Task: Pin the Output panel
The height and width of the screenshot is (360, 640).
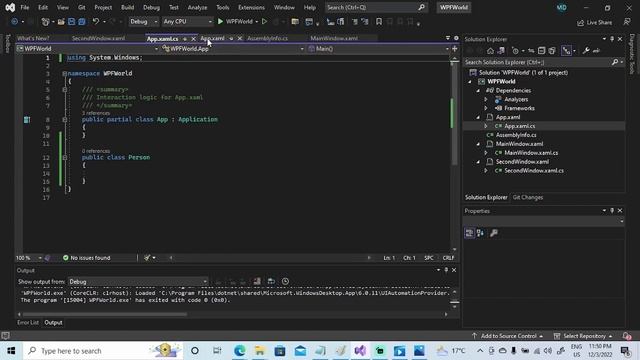Action: click(446, 270)
